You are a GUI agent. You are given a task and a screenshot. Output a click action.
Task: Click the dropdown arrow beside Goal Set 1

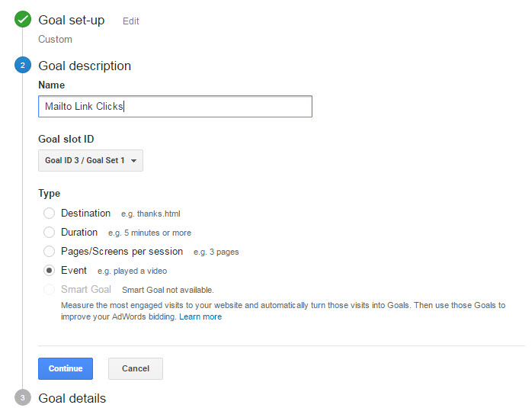coord(134,161)
